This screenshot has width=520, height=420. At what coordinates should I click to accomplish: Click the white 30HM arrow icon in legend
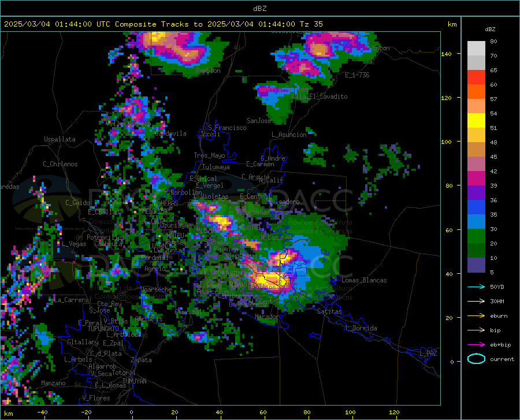476,301
